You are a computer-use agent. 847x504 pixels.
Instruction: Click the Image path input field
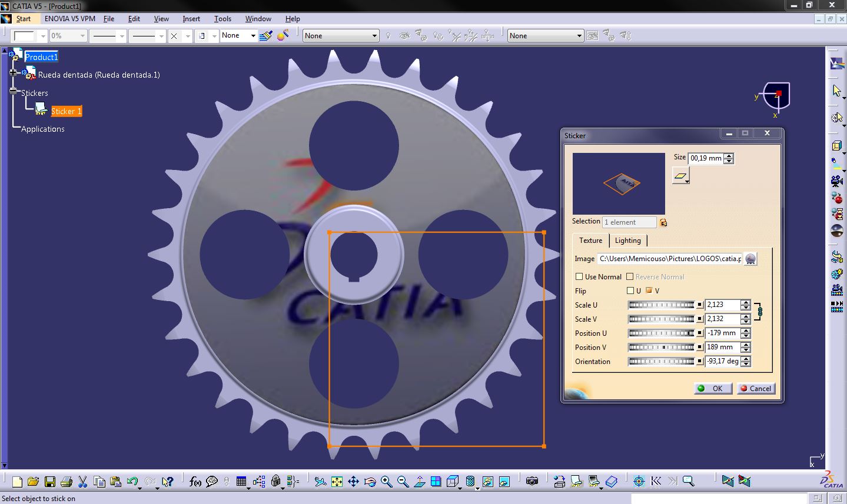[670, 259]
